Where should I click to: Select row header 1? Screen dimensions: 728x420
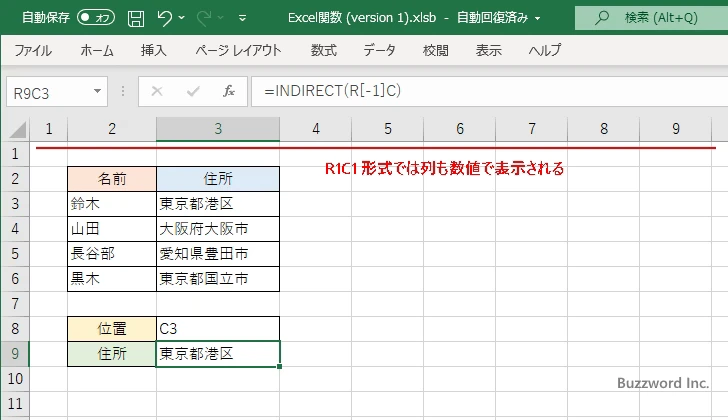click(15, 154)
